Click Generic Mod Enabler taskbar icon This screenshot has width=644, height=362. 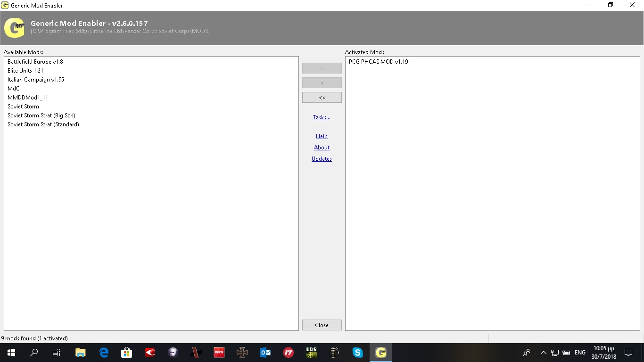pyautogui.click(x=381, y=353)
